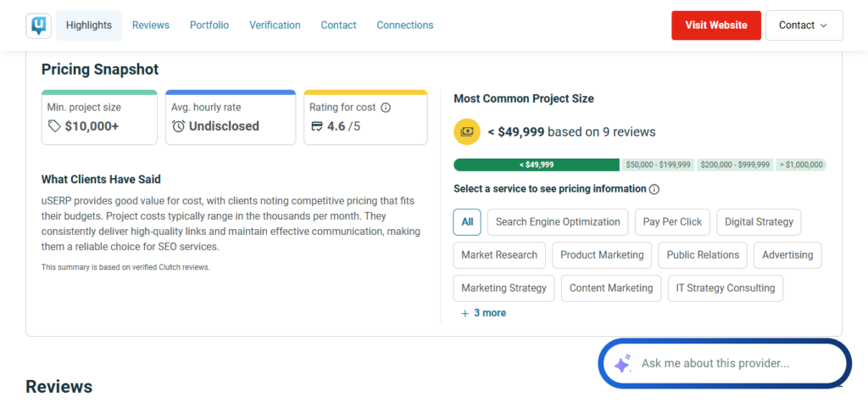This screenshot has height=408, width=868.
Task: Click the credit card icon by 4.6
Action: coord(317,126)
